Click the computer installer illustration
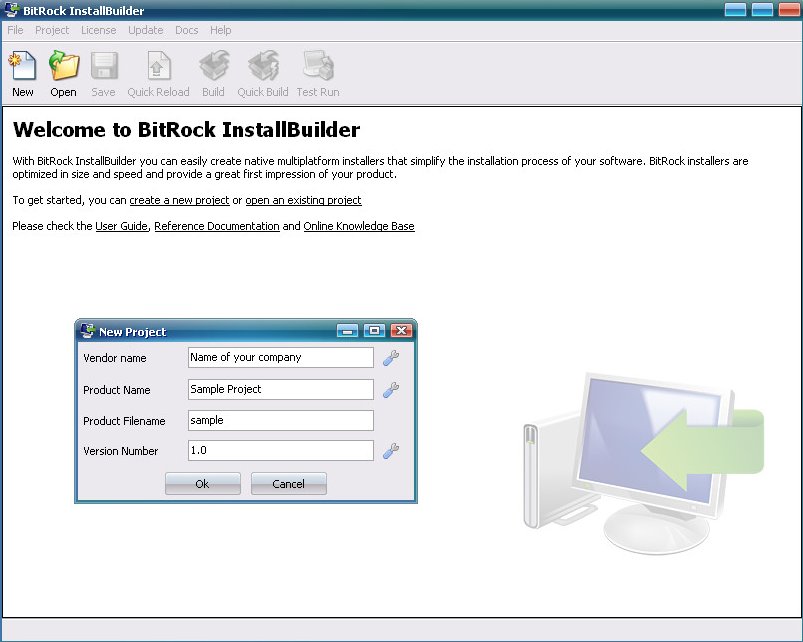 (x=644, y=463)
